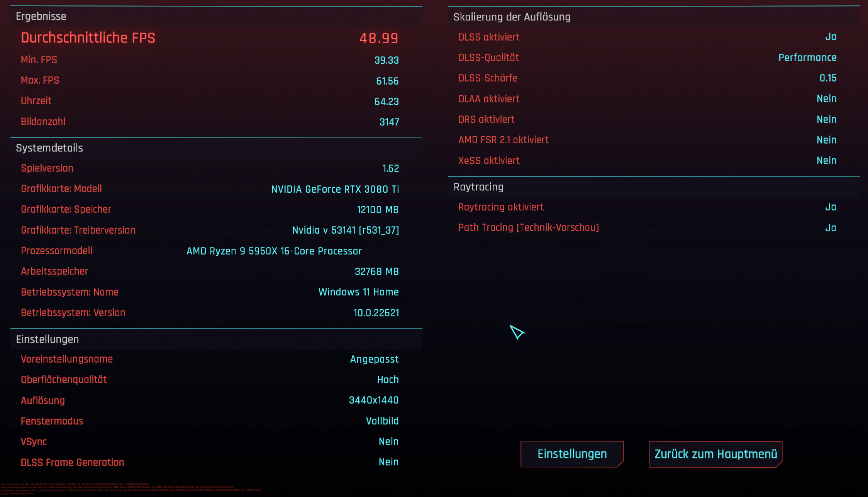Click the Auflösung value 3440x1440
The image size is (868, 497).
tap(373, 400)
